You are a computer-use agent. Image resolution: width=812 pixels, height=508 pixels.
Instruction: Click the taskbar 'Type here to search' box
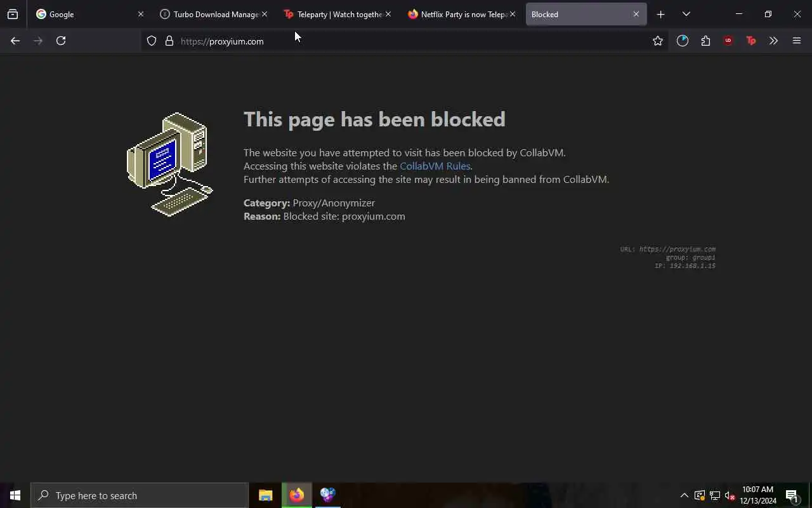(140, 495)
